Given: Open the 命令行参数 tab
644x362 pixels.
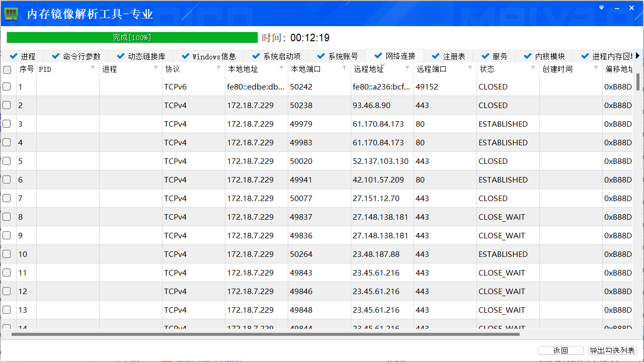Looking at the screenshot, I should tap(76, 56).
